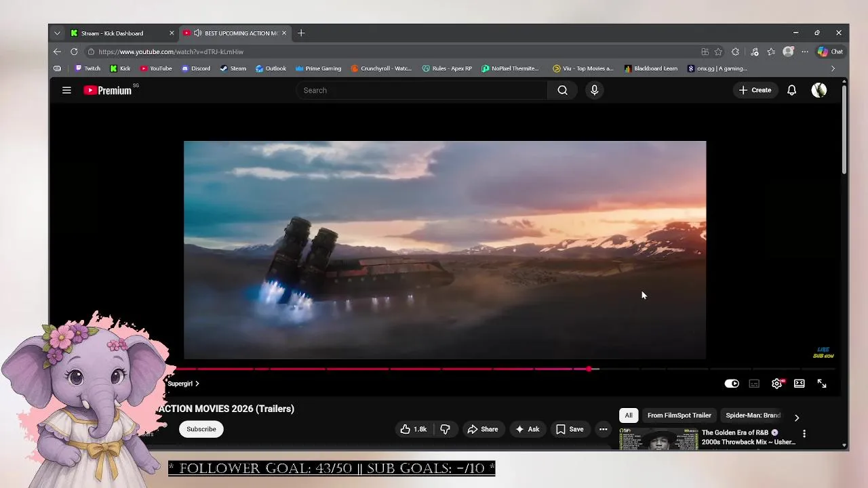Reload the page with refresh icon
868x488 pixels.
click(74, 52)
